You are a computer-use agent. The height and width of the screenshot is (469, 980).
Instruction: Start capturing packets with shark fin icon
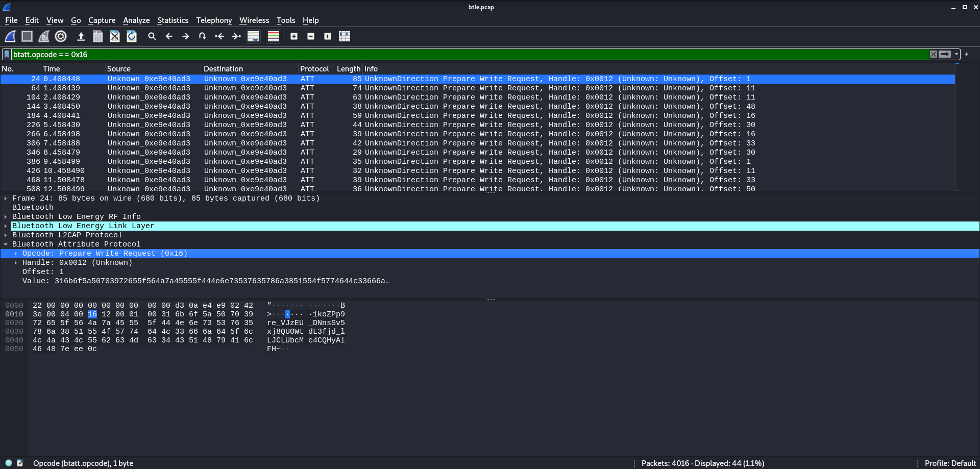tap(10, 36)
